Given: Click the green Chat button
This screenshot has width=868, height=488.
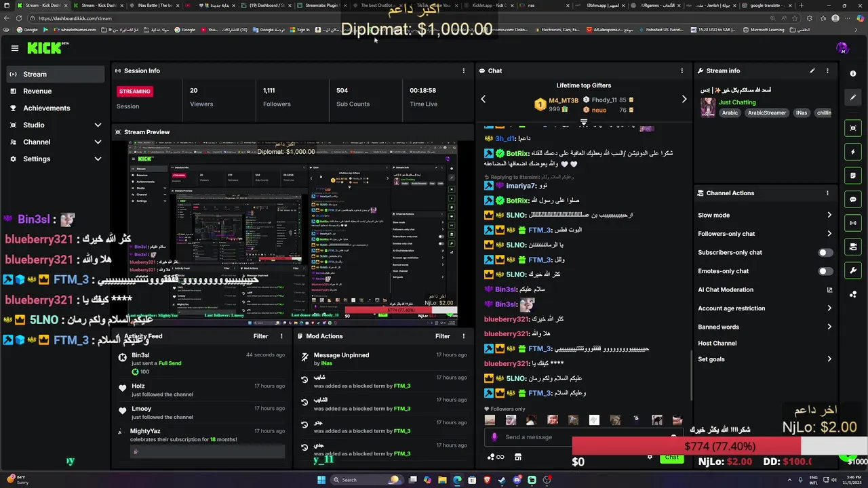Looking at the screenshot, I should (671, 457).
